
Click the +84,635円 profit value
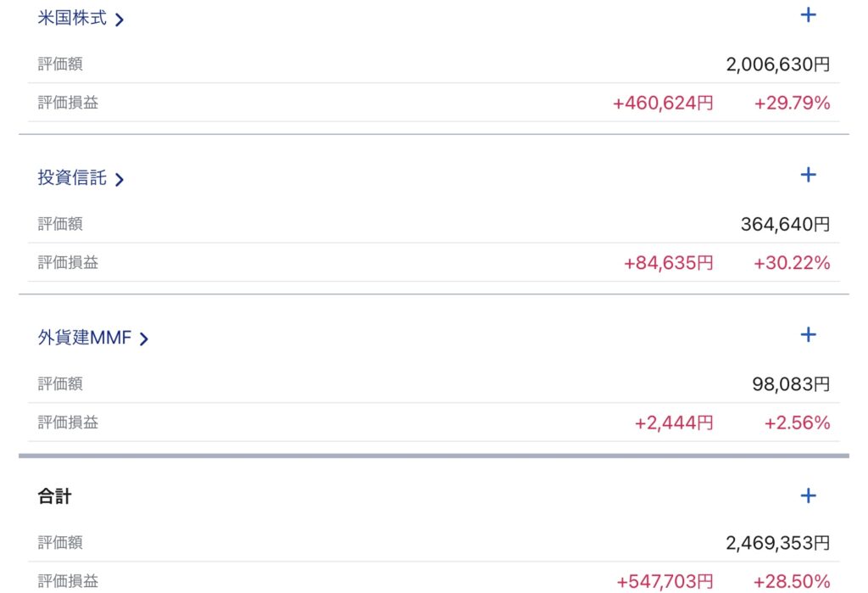[668, 264]
